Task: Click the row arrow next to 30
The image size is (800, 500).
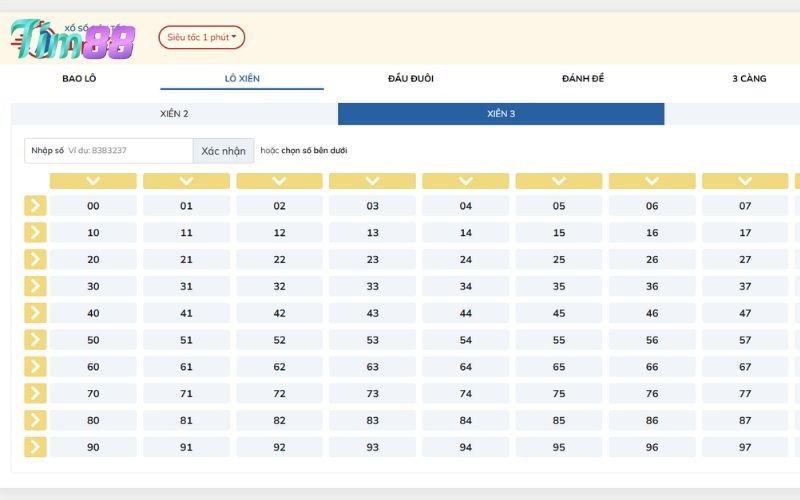Action: (x=35, y=286)
